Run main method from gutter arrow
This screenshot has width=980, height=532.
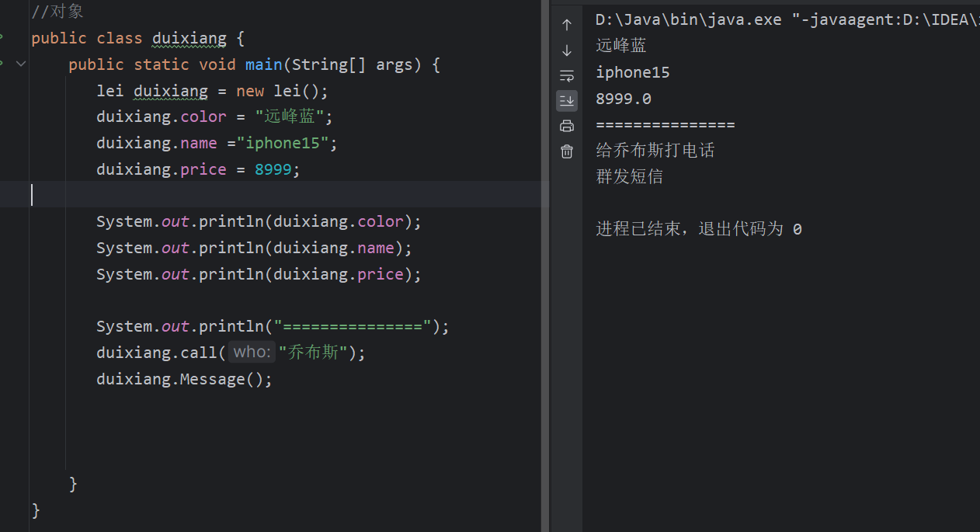[x=2, y=63]
